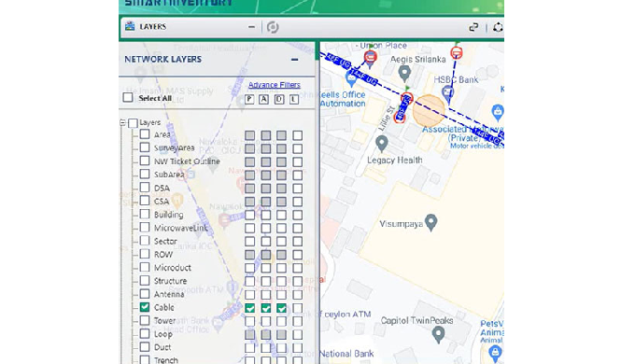This screenshot has height=364, width=635.
Task: Enable the Sector layer checkbox
Action: coord(145,241)
